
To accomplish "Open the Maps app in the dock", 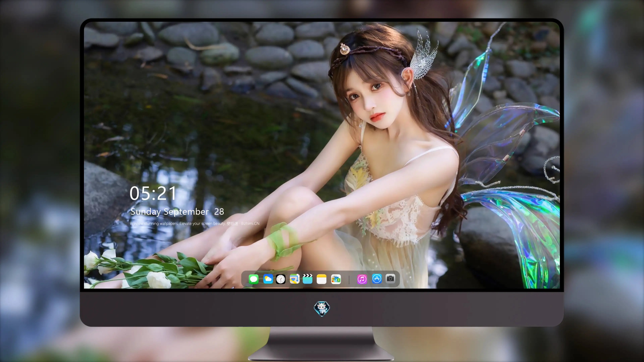I will pyautogui.click(x=294, y=279).
